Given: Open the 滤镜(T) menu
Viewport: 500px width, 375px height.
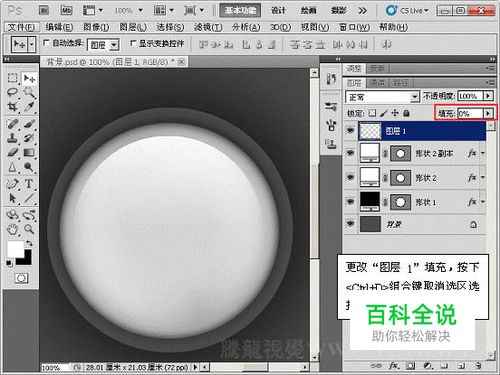Looking at the screenshot, I should 208,27.
